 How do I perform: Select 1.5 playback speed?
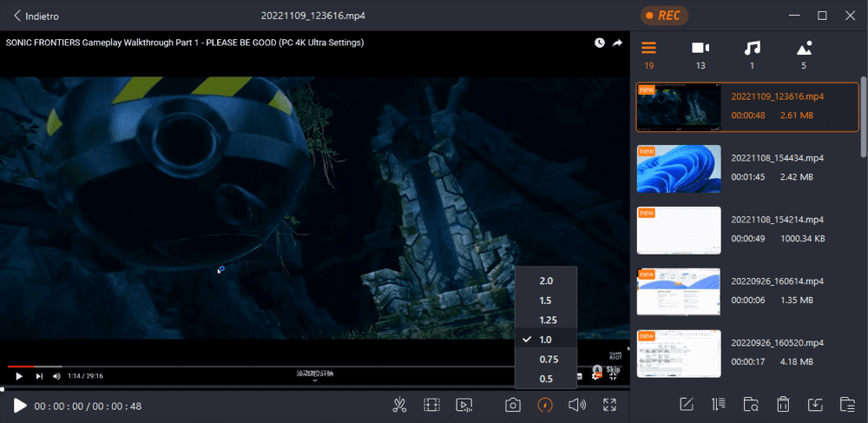pos(546,301)
